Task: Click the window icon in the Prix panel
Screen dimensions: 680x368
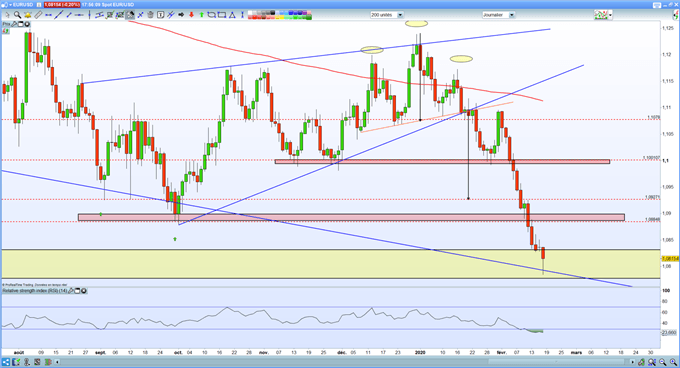Action: coord(20,24)
